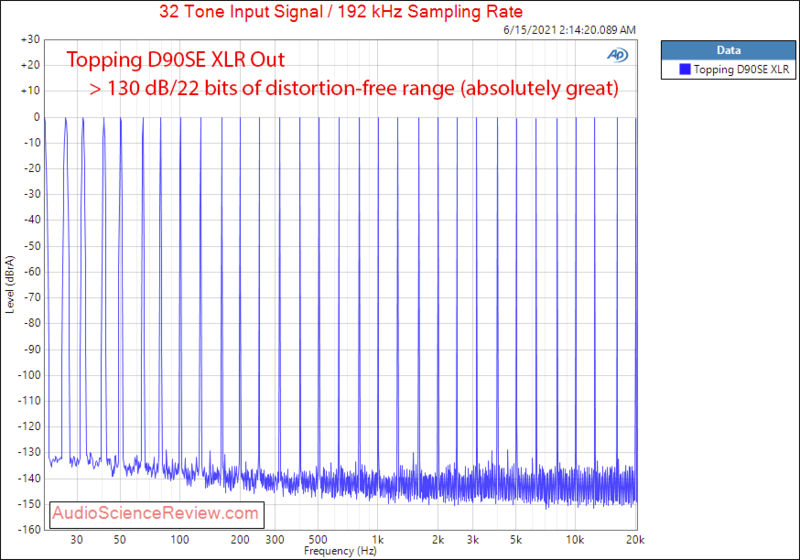
Task: Click the Data legend header
Action: coord(725,49)
